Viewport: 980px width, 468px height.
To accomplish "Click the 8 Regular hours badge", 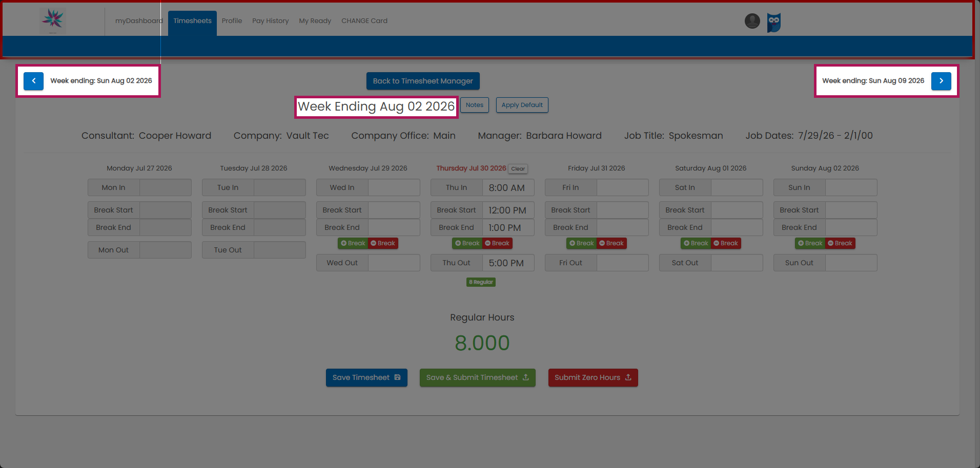I will point(481,282).
